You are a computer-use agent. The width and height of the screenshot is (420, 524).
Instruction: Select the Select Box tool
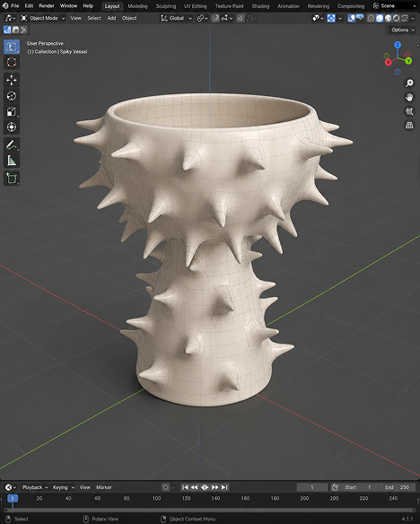[x=12, y=47]
